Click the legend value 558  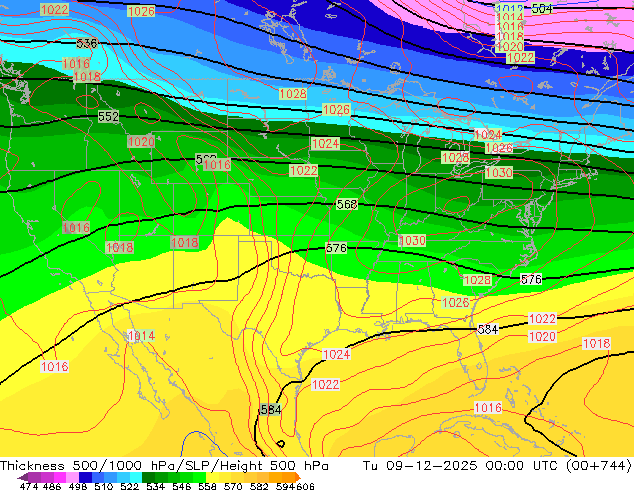tap(207, 486)
